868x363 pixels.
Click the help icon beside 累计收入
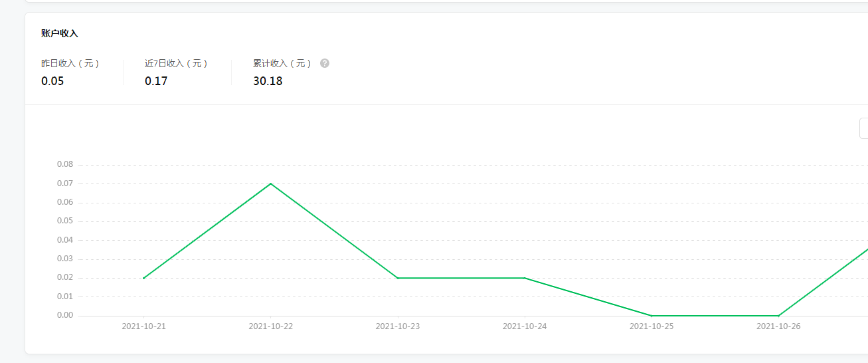click(x=325, y=64)
